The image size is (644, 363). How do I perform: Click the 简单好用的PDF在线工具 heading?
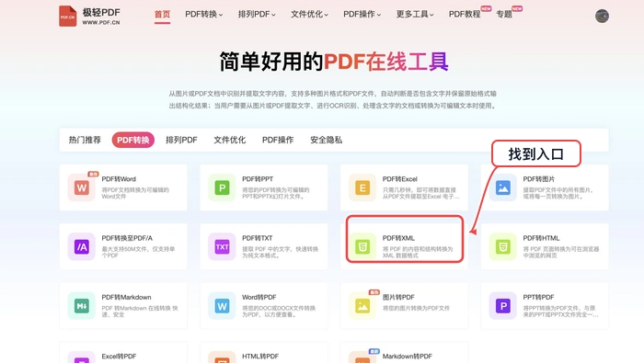tap(333, 62)
